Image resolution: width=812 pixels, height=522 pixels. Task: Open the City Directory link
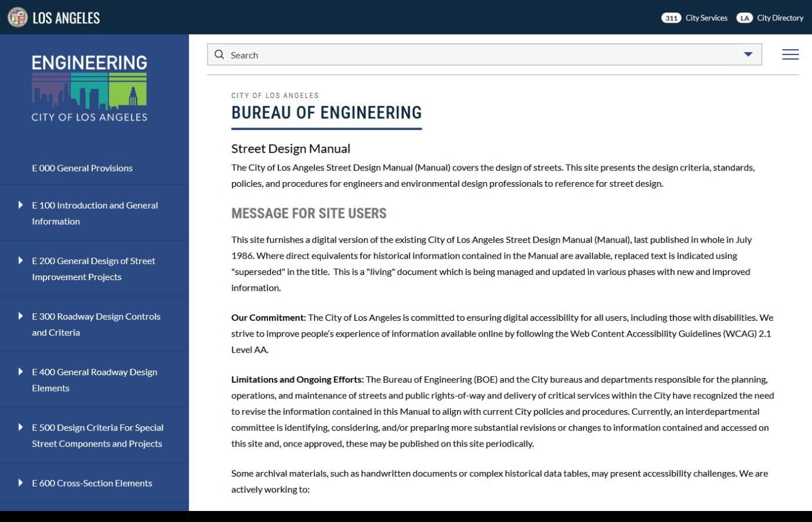[x=780, y=18]
